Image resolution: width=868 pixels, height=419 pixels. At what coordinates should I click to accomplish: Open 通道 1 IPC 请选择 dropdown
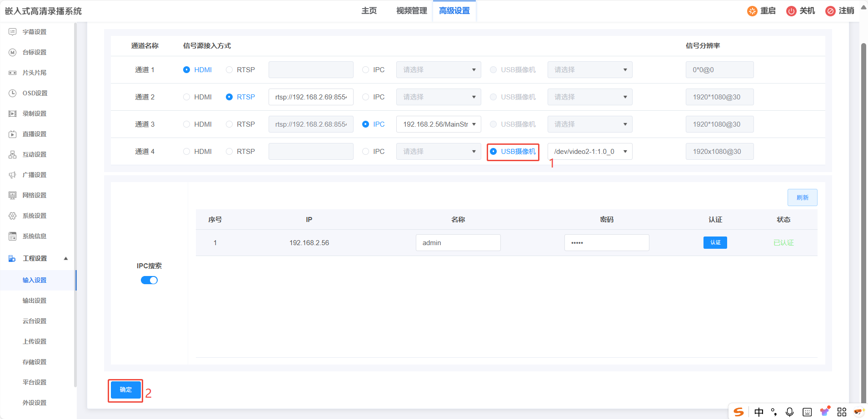[439, 69]
